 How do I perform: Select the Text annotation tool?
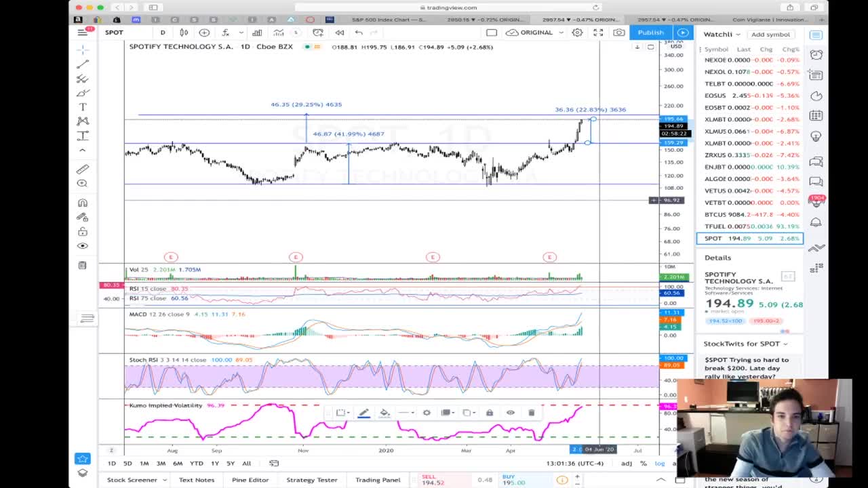(x=83, y=107)
